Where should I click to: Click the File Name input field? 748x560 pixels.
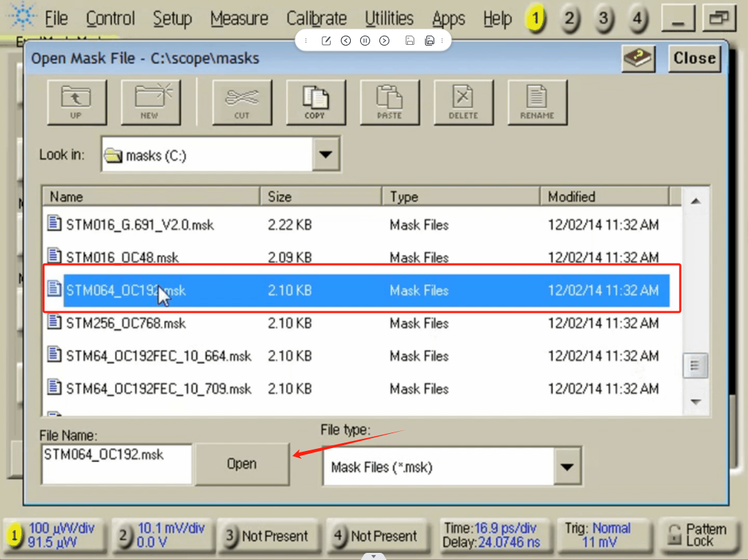(x=117, y=463)
